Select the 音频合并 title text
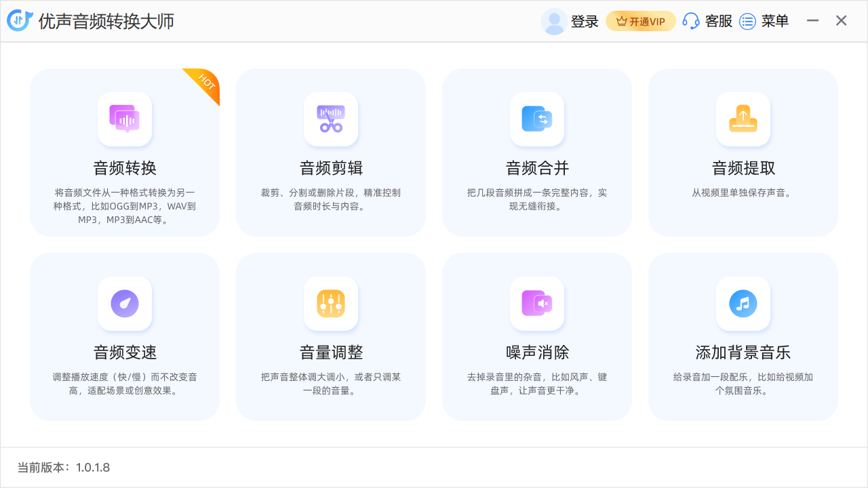The width and height of the screenshot is (868, 488). 537,168
